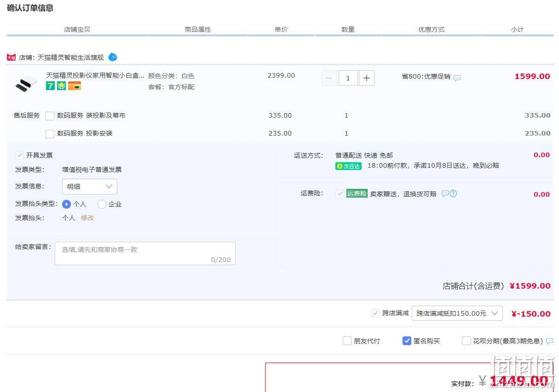Click the 确认订单信息 page heading
The height and width of the screenshot is (392, 559).
(30, 8)
